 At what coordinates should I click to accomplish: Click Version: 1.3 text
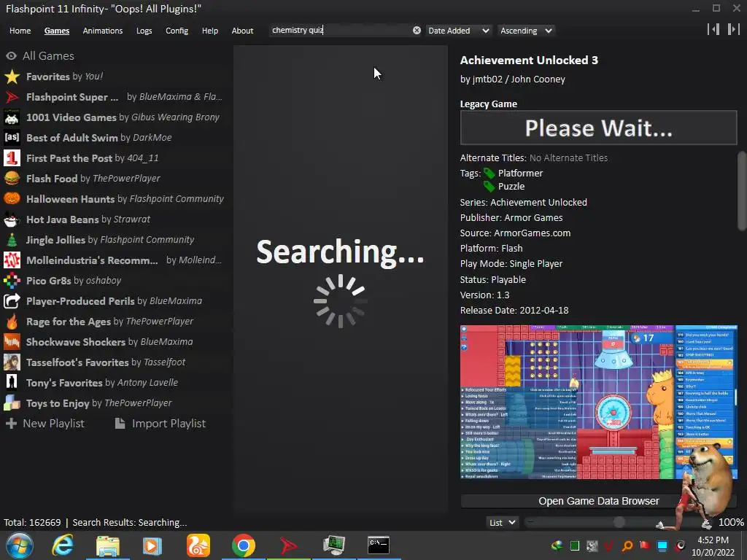[x=484, y=295]
